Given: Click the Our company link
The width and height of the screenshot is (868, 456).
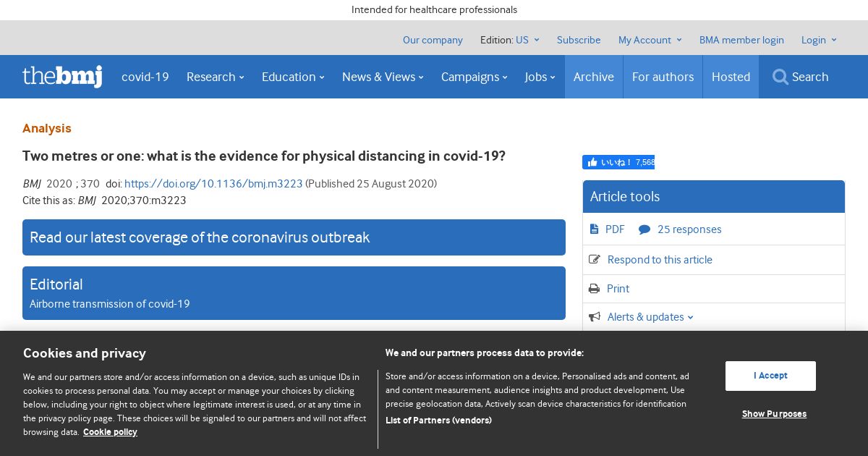Looking at the screenshot, I should [433, 40].
